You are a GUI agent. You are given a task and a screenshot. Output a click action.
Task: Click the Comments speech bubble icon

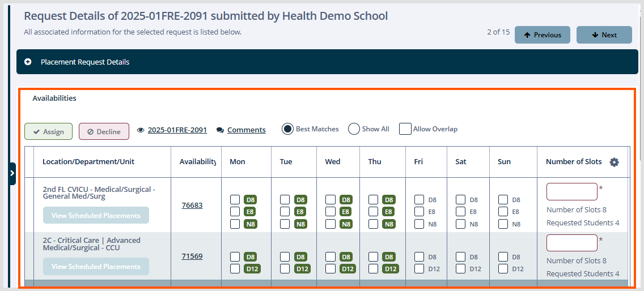point(220,130)
